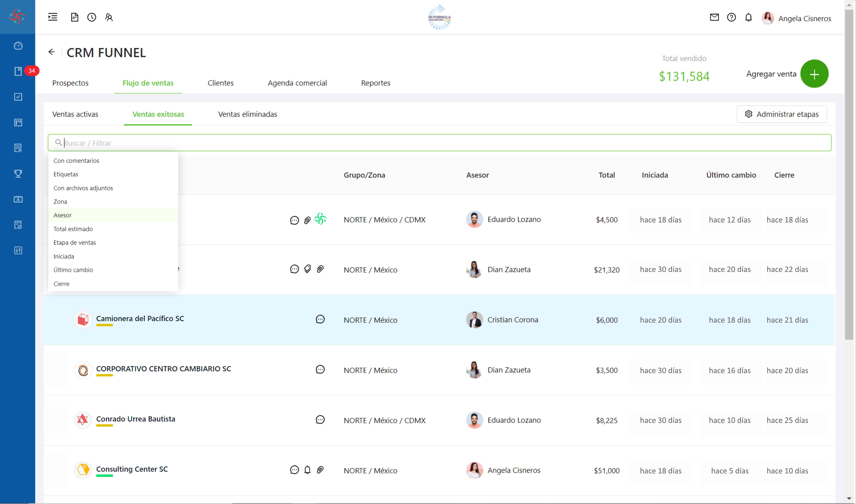The image size is (856, 504).
Task: Choose the Último cambio filter option
Action: 113,270
